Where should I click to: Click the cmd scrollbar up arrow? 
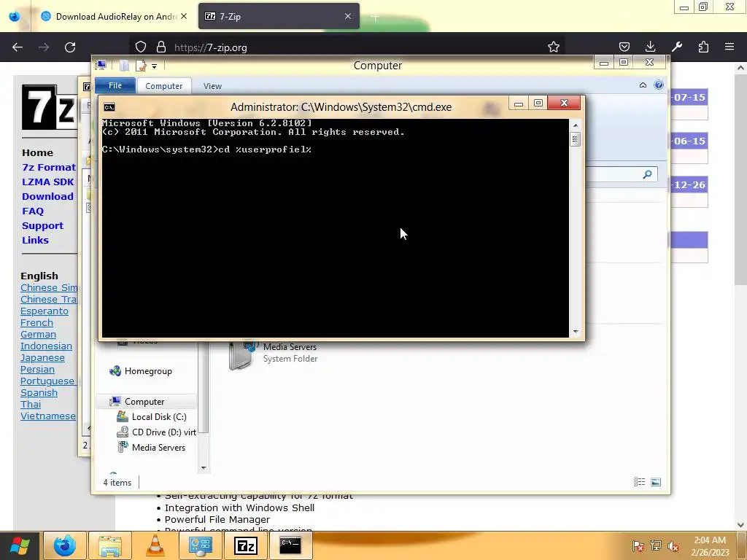point(576,125)
